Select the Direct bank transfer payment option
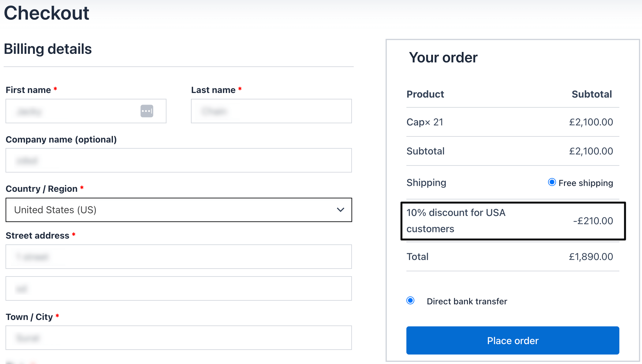The width and height of the screenshot is (642, 364). tap(410, 301)
